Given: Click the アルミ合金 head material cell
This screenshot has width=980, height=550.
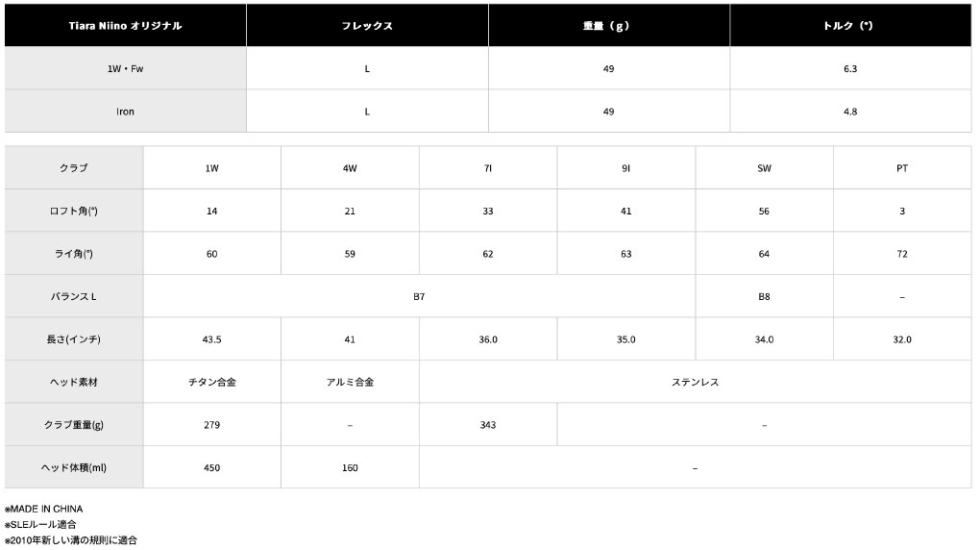Looking at the screenshot, I should tap(350, 383).
